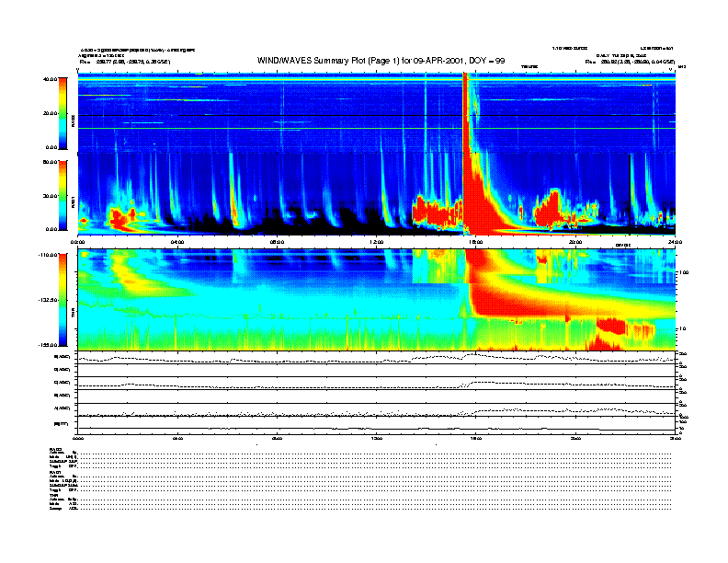Click the RAD2 Trigger OFF status row

(x=360, y=465)
